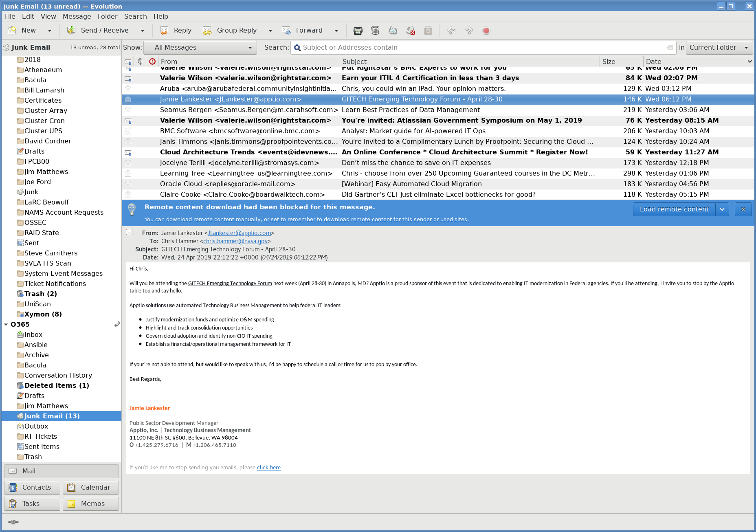This screenshot has height=532, width=756.
Task: Open the Group Reply dropdown arrow
Action: pos(270,31)
